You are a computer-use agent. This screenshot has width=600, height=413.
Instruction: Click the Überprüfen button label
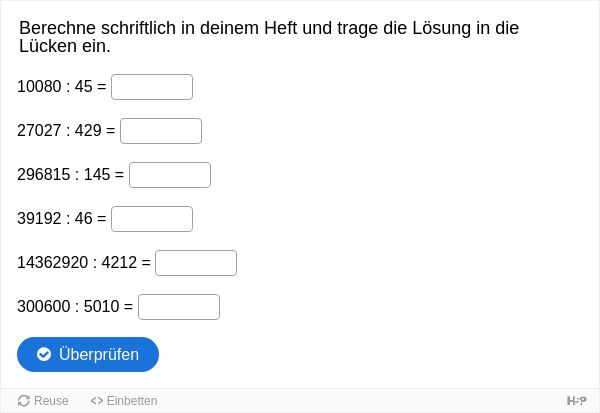(x=99, y=354)
